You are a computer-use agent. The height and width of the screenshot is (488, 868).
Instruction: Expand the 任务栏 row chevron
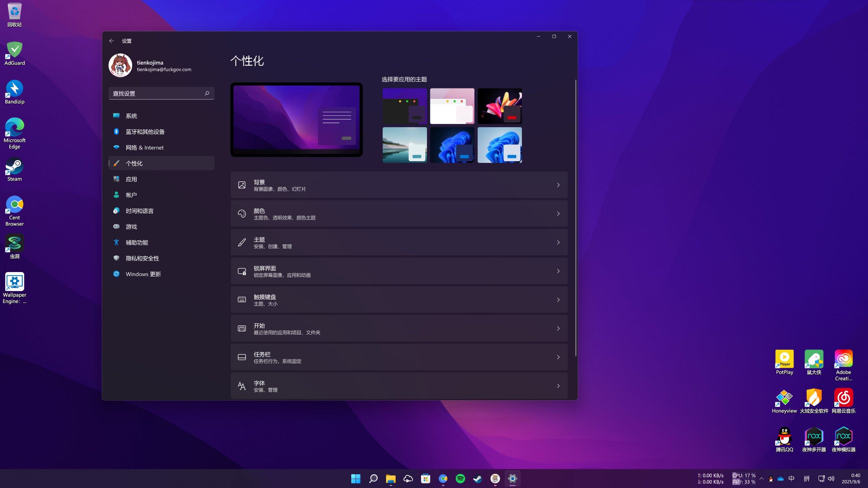[x=558, y=357]
